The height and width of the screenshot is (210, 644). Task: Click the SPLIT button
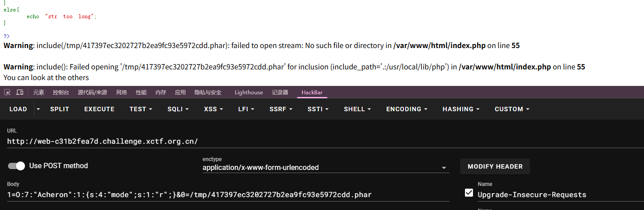coord(60,109)
